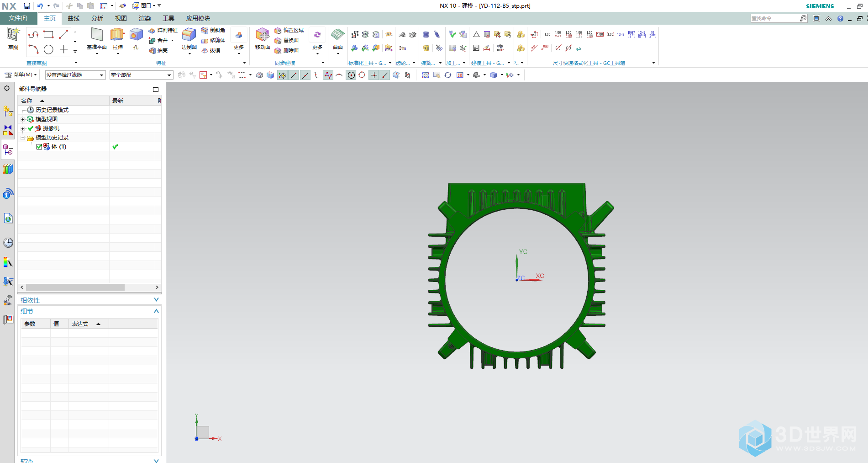868x463 pixels.
Task: Click the 最新 column header
Action: tap(133, 101)
